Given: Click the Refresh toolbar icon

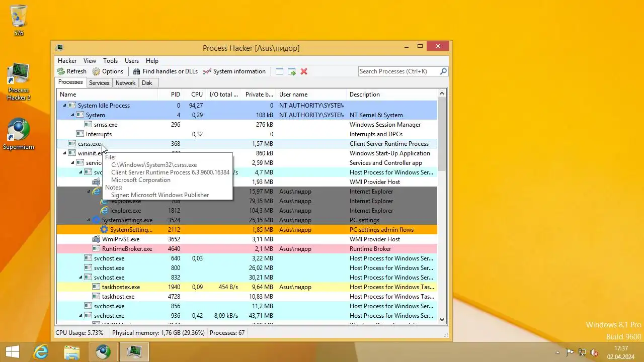Looking at the screenshot, I should pos(61,71).
